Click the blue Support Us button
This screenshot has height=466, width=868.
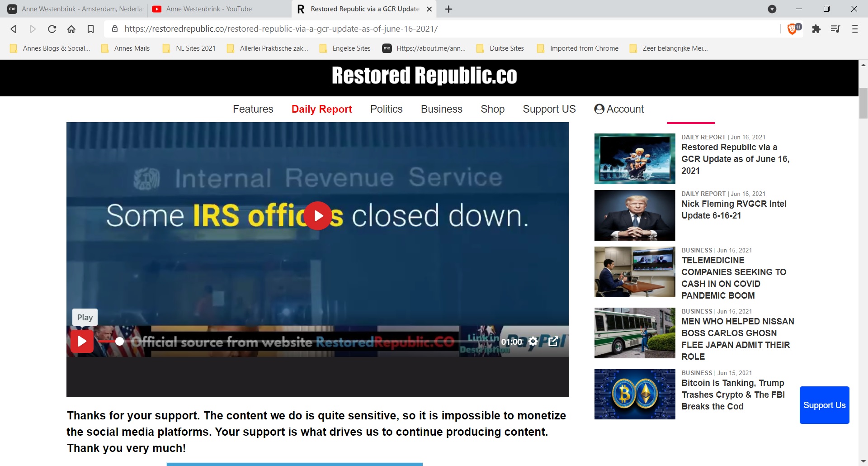824,405
